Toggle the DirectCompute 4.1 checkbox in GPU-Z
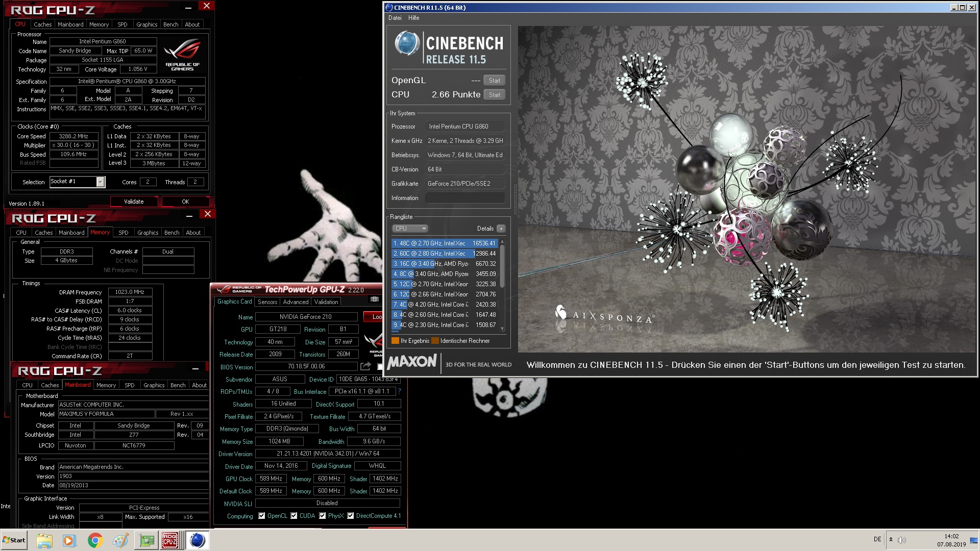The width and height of the screenshot is (980, 551). point(351,516)
